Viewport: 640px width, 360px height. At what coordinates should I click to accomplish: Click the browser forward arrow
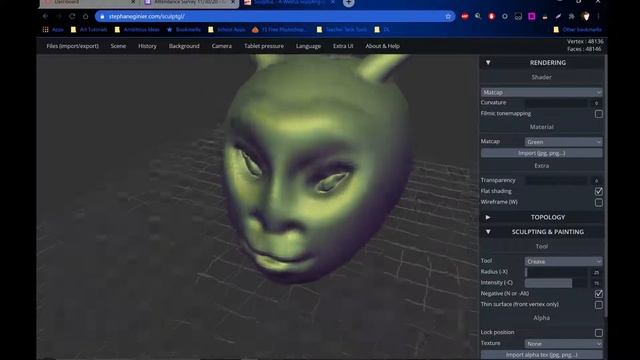59,16
